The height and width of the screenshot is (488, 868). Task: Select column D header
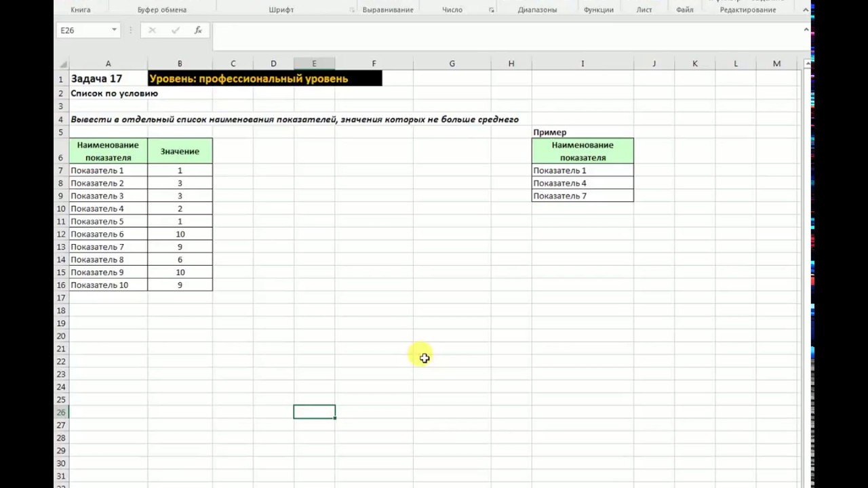point(273,64)
